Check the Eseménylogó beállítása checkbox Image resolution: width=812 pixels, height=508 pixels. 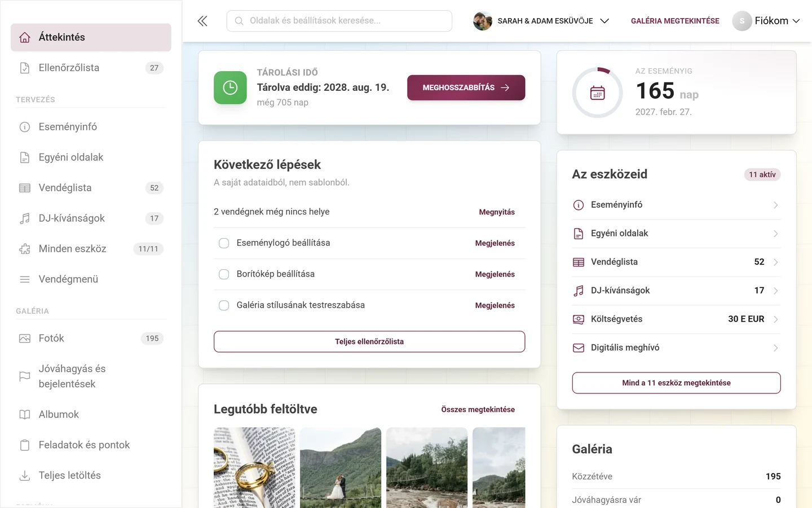coord(224,243)
